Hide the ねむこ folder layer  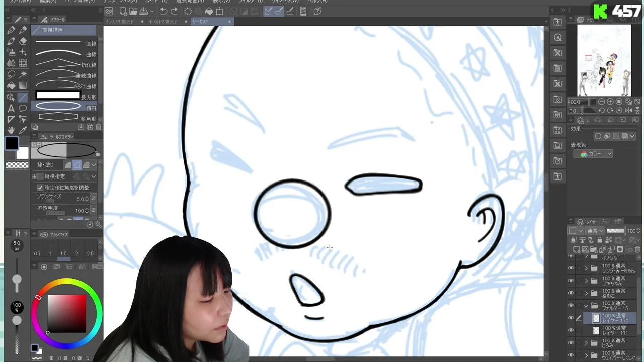(571, 293)
